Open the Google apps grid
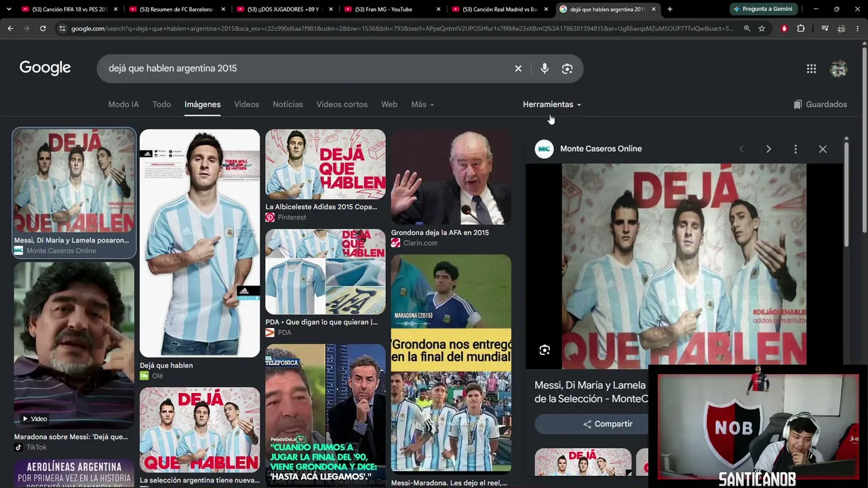 (x=811, y=68)
